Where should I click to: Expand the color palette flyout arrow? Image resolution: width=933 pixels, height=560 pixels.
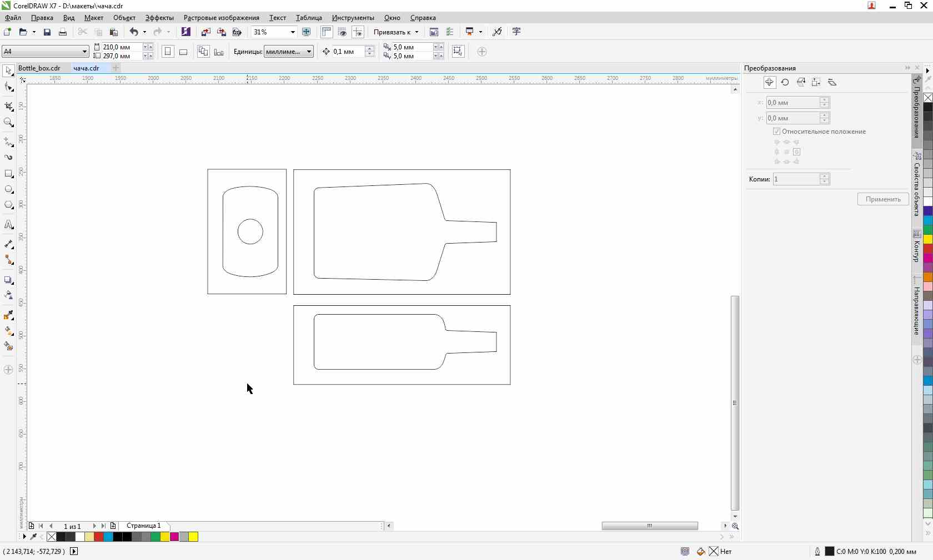tap(928, 70)
